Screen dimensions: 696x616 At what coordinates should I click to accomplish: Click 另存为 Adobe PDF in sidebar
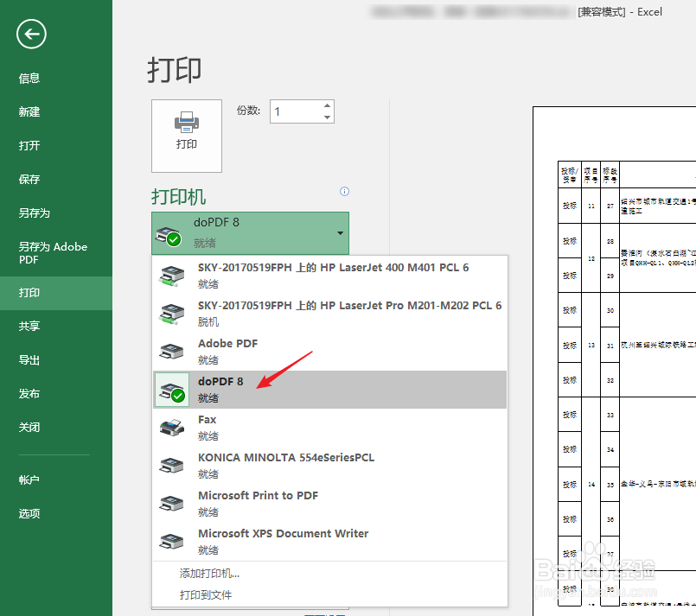pyautogui.click(x=53, y=253)
